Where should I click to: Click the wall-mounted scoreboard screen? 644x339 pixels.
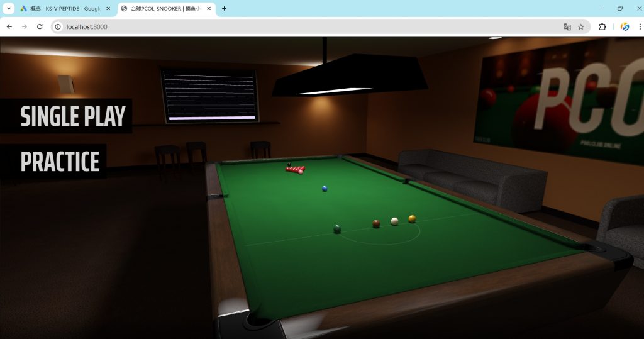(x=210, y=96)
